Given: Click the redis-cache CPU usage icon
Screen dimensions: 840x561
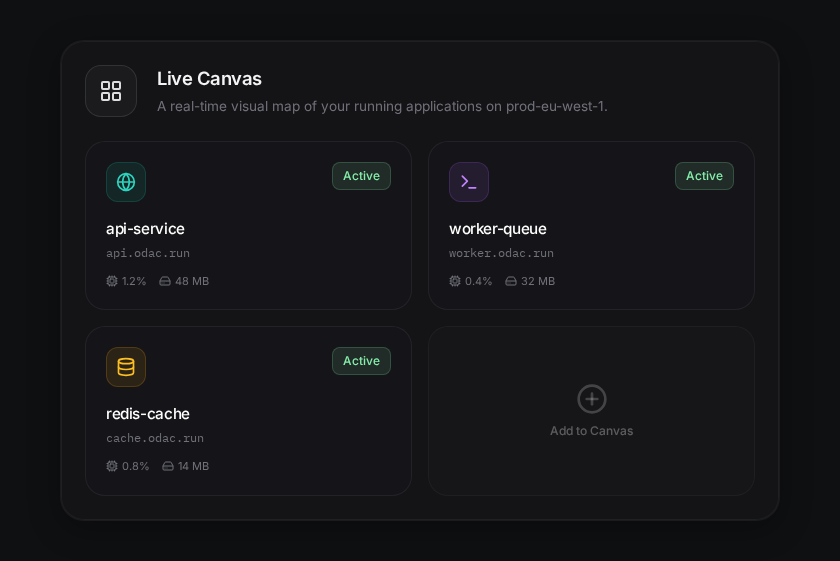Looking at the screenshot, I should click(111, 466).
